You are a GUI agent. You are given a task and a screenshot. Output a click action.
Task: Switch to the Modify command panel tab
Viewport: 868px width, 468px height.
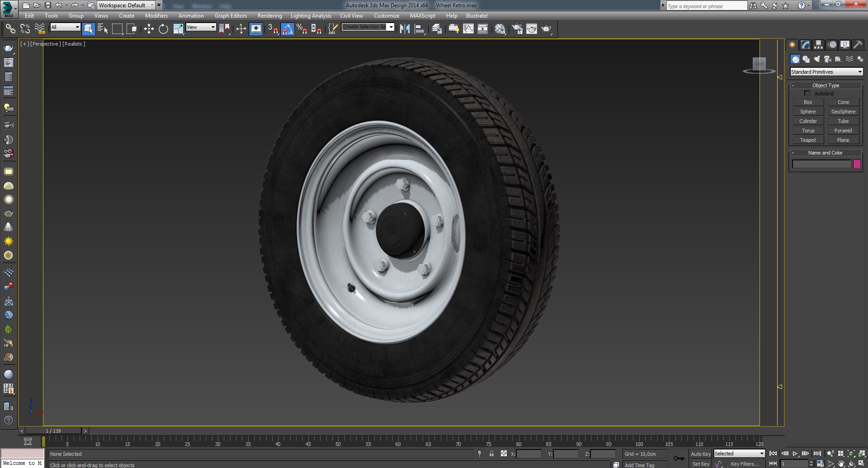coord(805,45)
